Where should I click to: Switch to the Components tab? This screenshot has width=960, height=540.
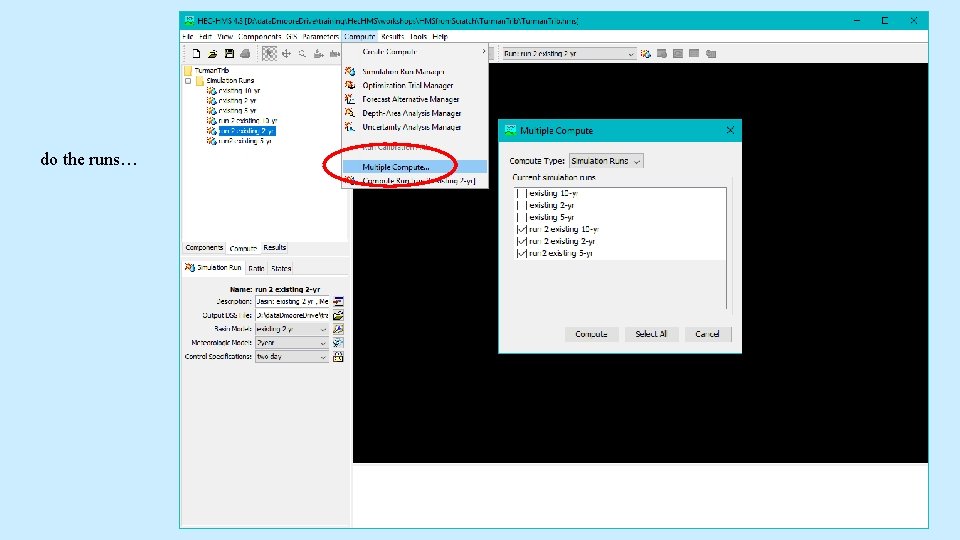point(204,248)
